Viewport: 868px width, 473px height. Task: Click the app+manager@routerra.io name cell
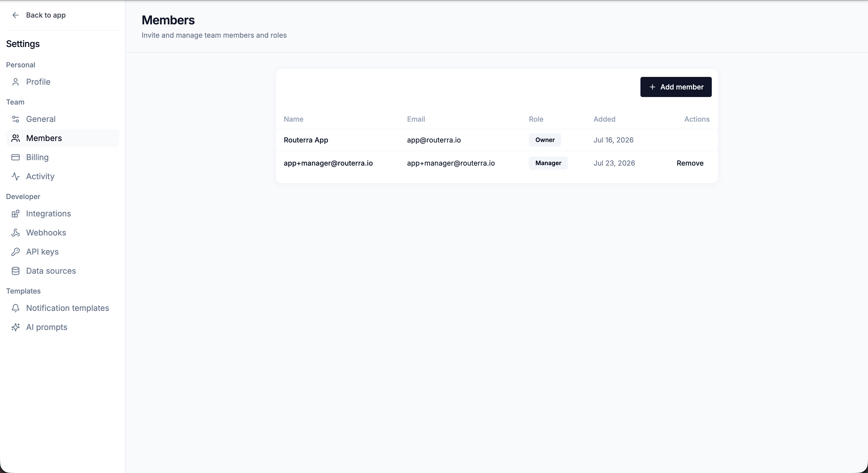[x=328, y=163]
